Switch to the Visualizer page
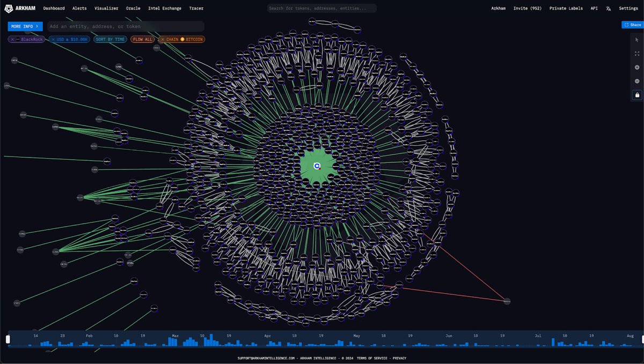The height and width of the screenshot is (364, 644). click(x=106, y=9)
